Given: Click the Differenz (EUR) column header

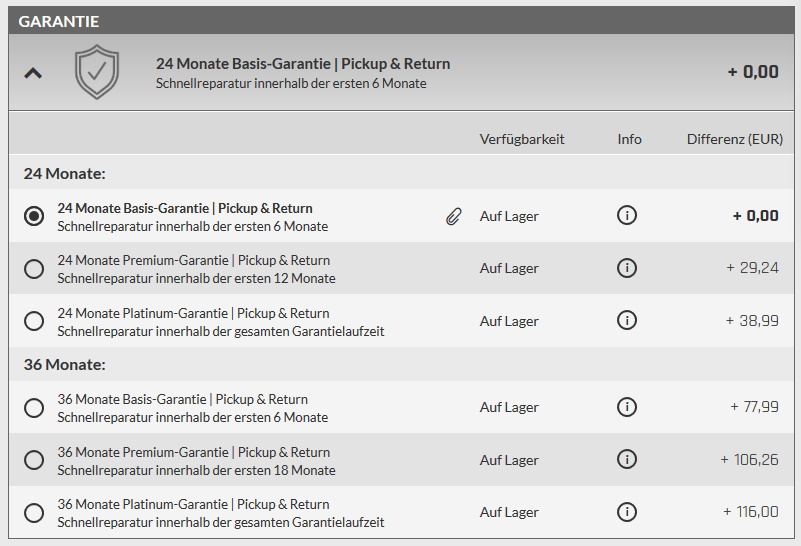Looking at the screenshot, I should 734,139.
